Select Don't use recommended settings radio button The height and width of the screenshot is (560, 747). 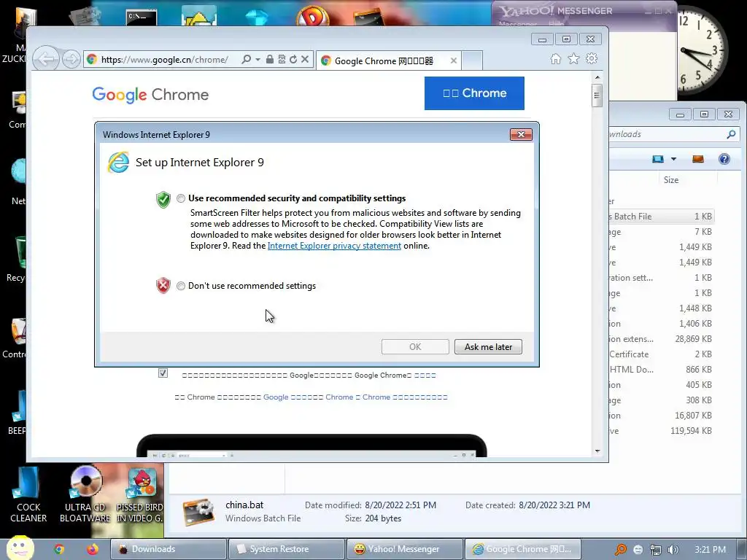click(181, 286)
